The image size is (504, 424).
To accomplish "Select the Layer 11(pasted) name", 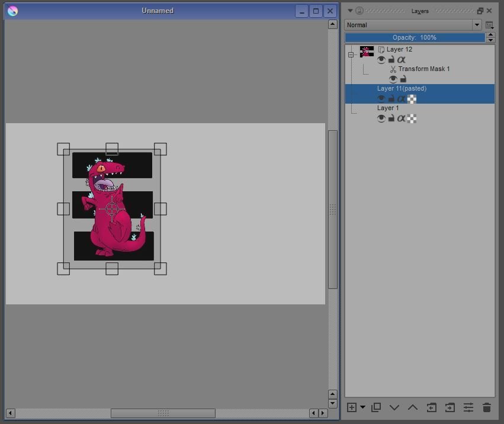I will coord(402,88).
